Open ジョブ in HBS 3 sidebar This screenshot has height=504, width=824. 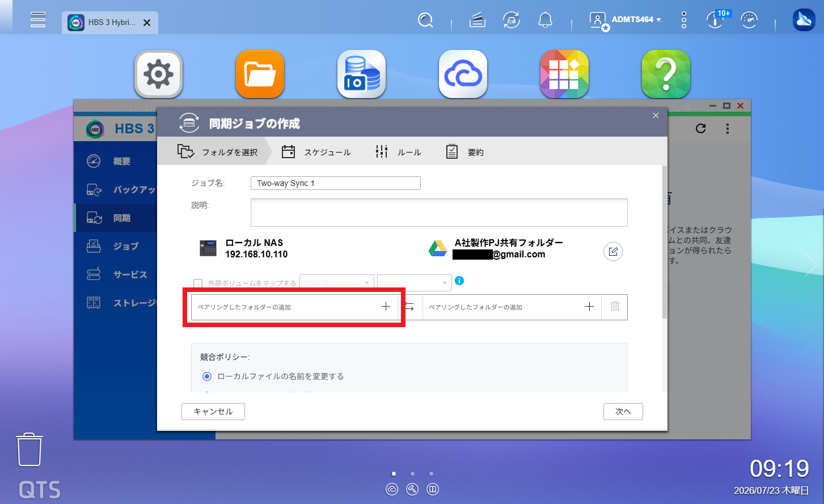pyautogui.click(x=116, y=246)
